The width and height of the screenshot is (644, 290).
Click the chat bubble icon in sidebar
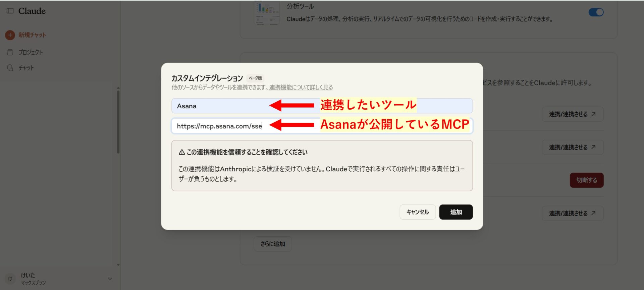[x=10, y=68]
